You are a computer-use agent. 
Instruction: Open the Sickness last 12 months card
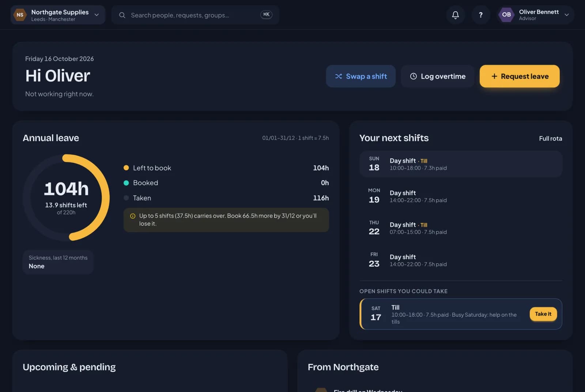[x=58, y=262]
